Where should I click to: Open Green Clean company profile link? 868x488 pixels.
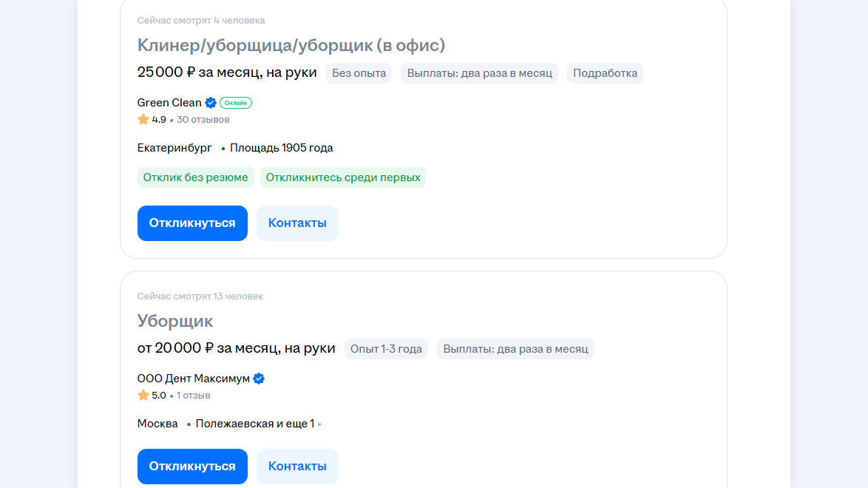tap(169, 103)
